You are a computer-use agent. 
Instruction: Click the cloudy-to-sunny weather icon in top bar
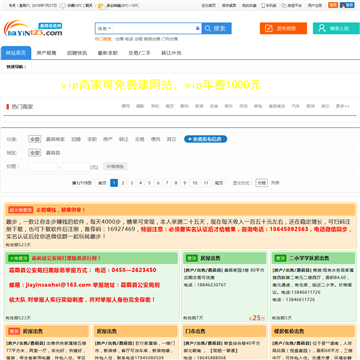[102, 6]
